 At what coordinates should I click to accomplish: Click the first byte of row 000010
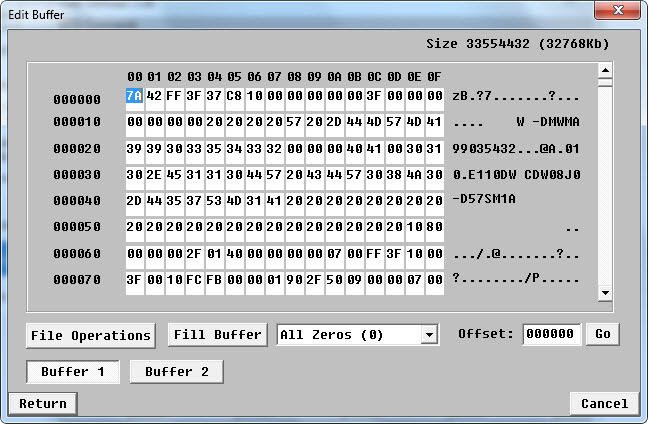[x=135, y=122]
